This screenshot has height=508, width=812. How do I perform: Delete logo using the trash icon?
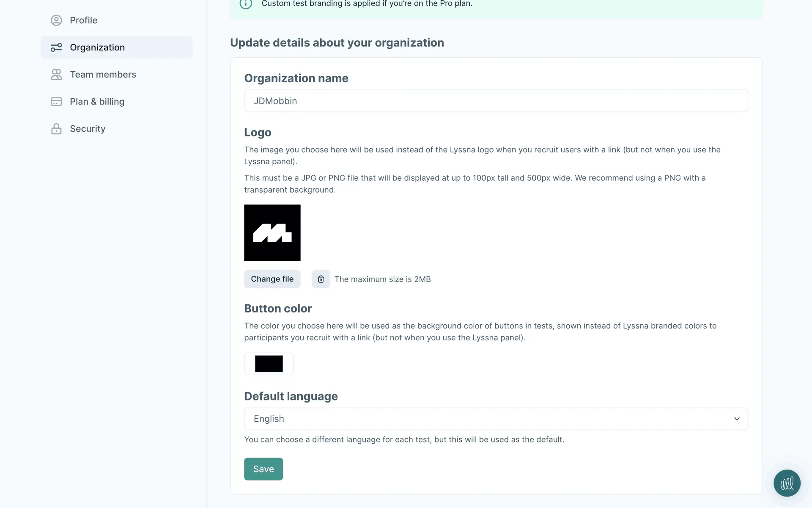321,279
